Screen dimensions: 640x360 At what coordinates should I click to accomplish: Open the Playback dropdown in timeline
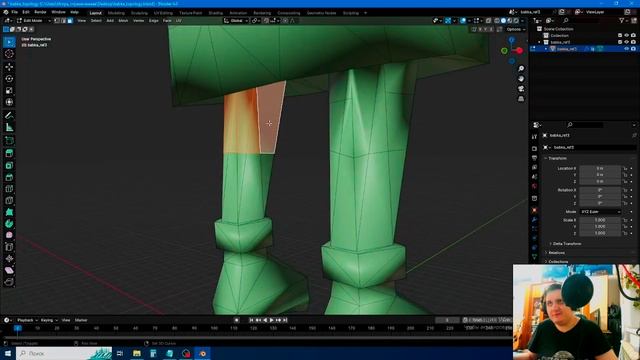(27, 320)
